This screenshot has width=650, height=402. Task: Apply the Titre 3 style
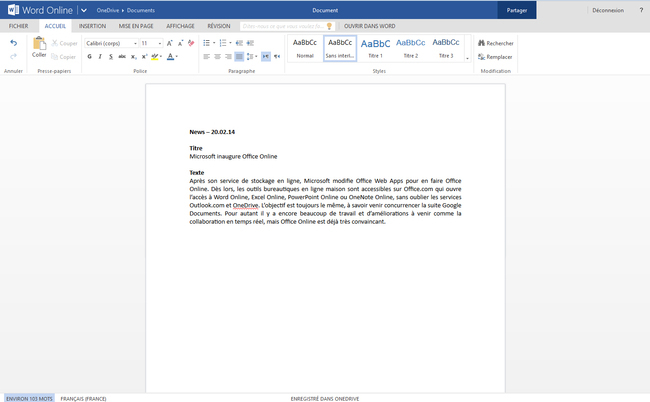pos(446,48)
